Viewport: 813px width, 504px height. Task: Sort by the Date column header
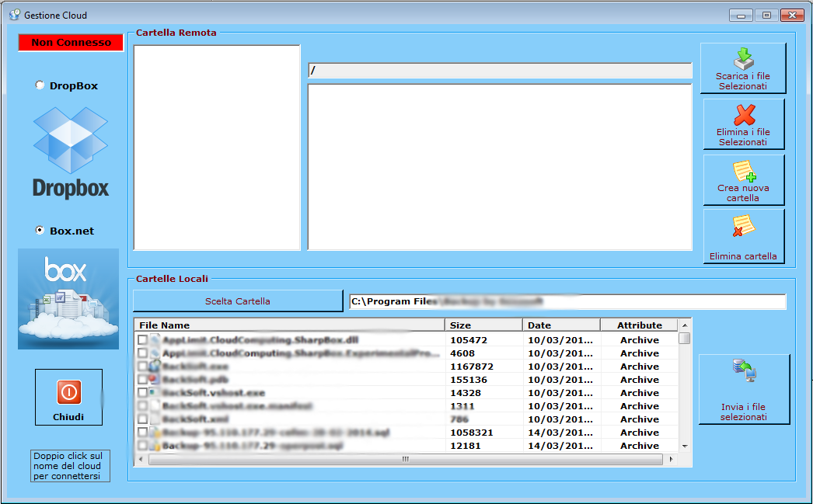(561, 325)
